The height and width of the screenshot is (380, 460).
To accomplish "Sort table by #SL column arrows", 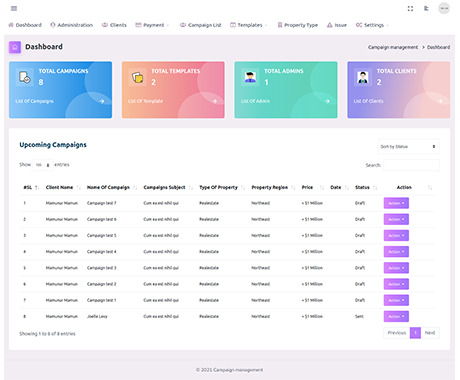I will (37, 188).
